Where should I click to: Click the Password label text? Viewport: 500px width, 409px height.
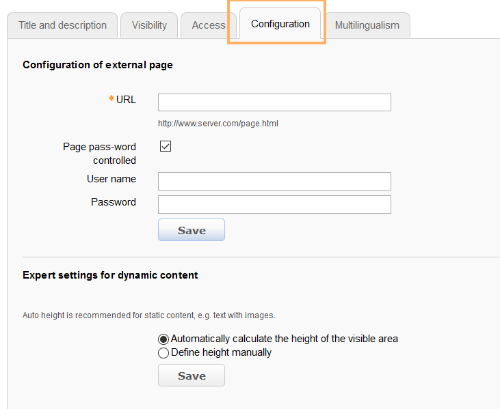114,202
